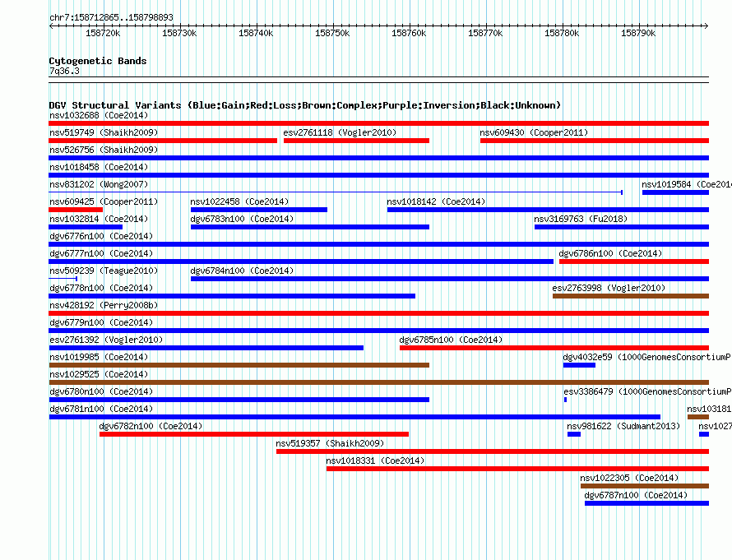Click the nsv1032688 (Coe2014) red loss bar
This screenshot has height=560, width=732.
click(378, 123)
